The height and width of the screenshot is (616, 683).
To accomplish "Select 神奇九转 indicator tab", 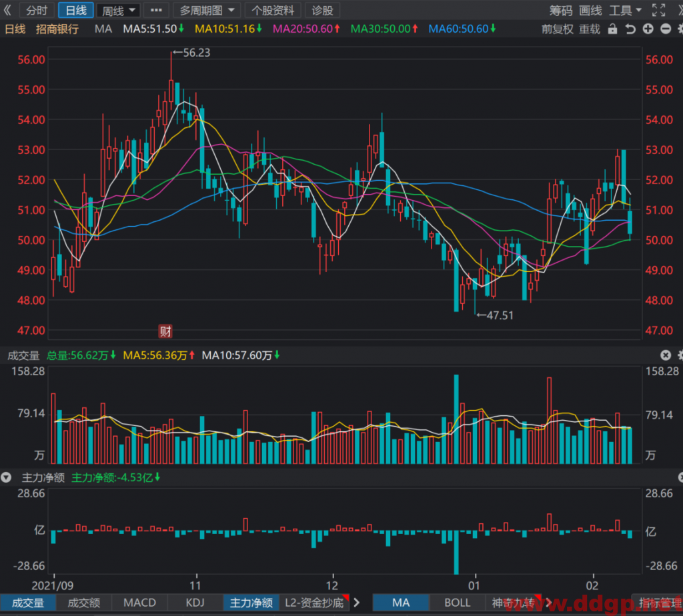I will [513, 603].
